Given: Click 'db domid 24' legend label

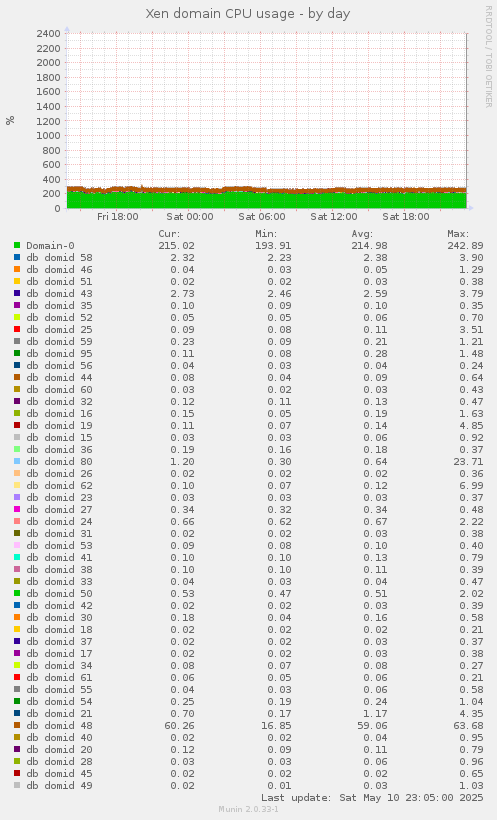Looking at the screenshot, I should coord(59,521).
